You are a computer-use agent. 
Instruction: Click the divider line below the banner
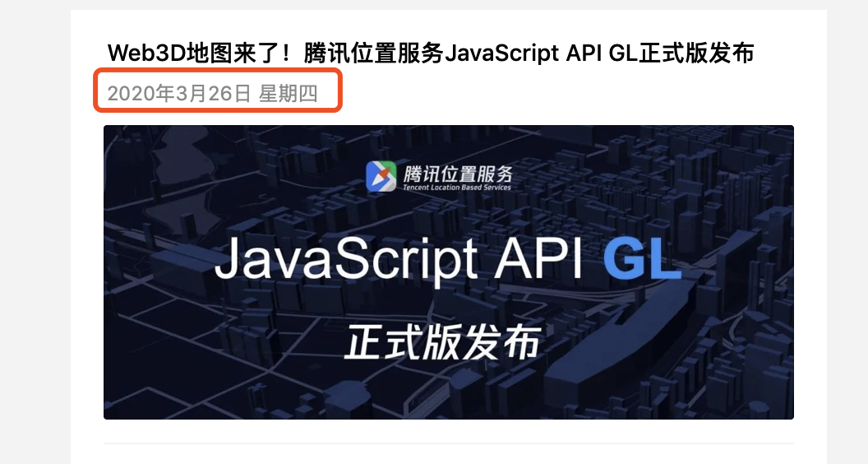point(449,443)
